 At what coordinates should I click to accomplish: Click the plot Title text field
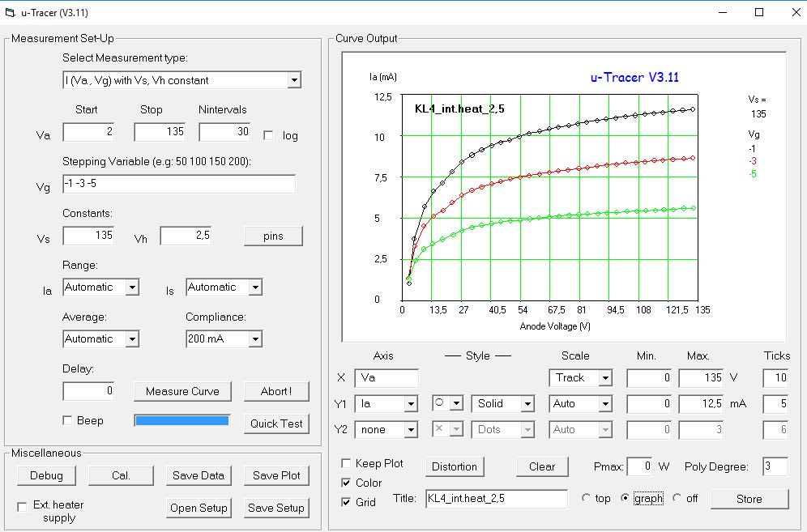point(496,499)
